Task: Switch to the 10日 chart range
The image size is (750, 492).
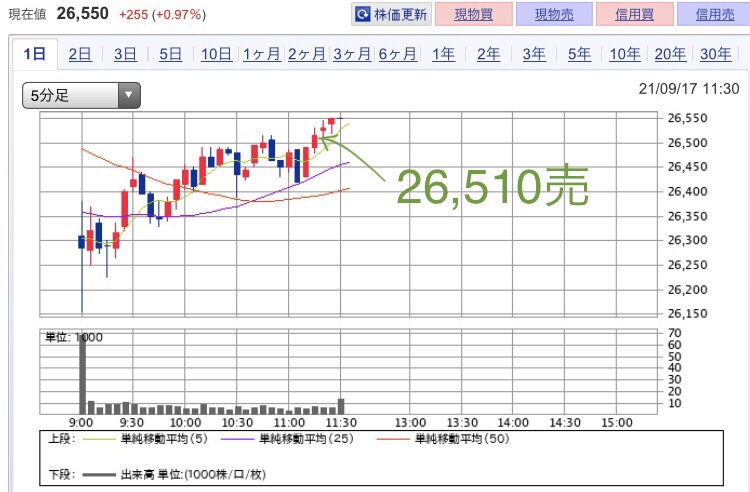Action: [216, 54]
